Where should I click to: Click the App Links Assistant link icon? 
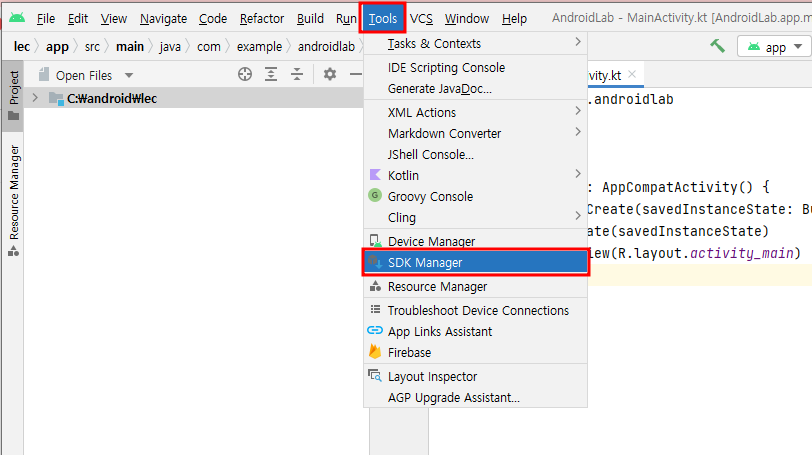tap(375, 330)
